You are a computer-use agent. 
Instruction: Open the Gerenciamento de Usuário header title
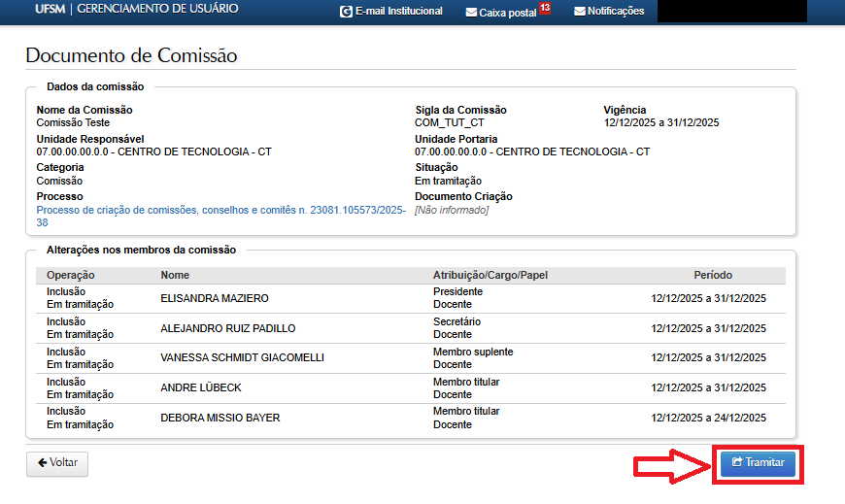[156, 10]
